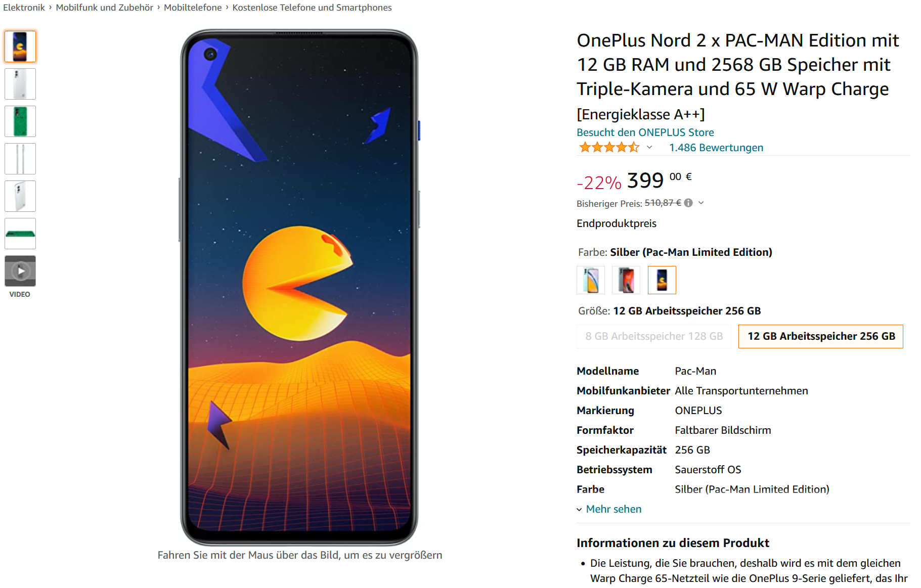
Task: Show the white phone back thumbnail
Action: tap(20, 84)
